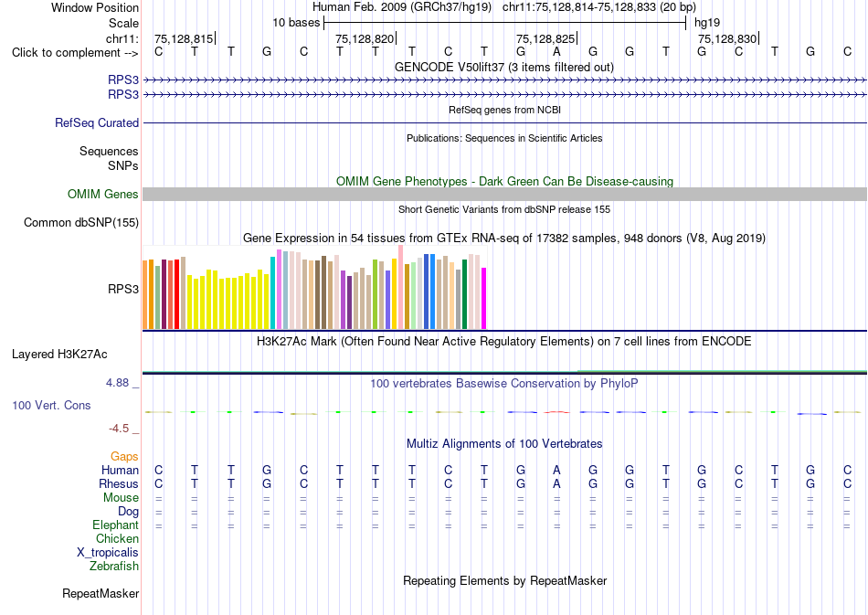Select the Human species label
Image resolution: width=868 pixels, height=615 pixels.
click(x=120, y=470)
